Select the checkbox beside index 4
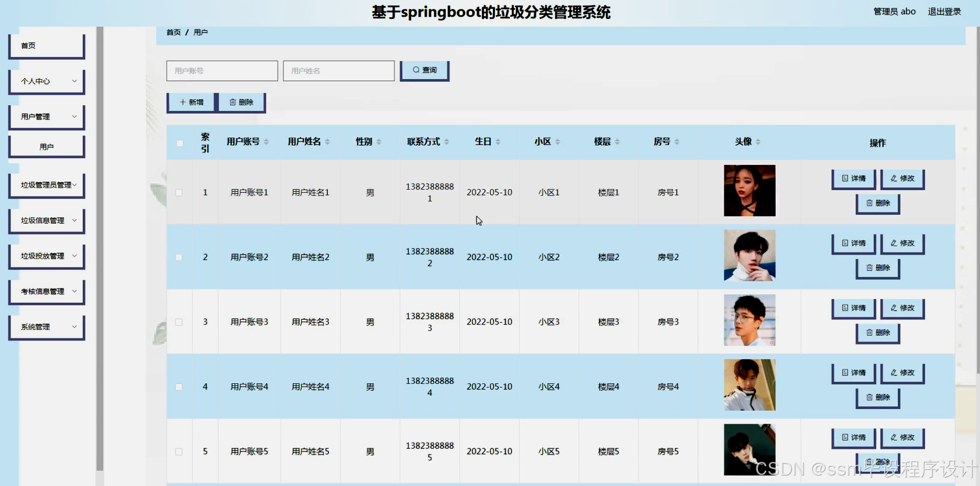 [179, 386]
